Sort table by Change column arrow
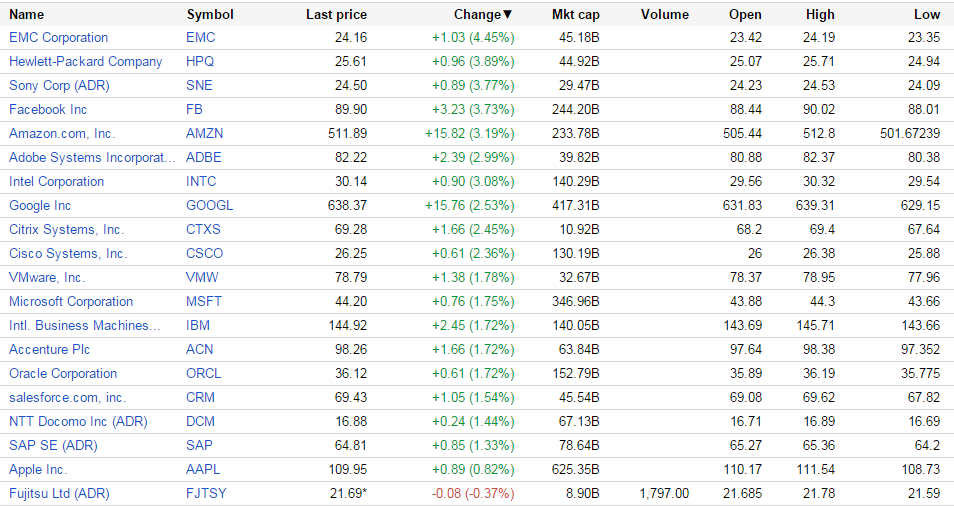 [507, 15]
